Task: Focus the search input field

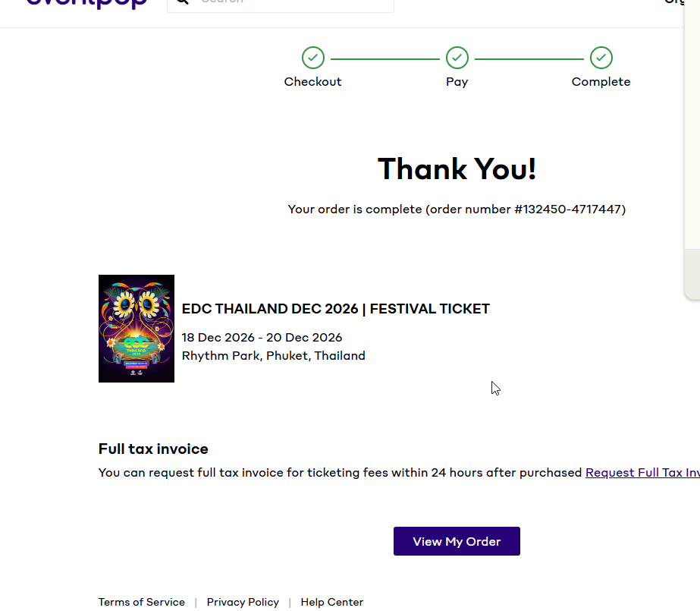Action: 281,4
